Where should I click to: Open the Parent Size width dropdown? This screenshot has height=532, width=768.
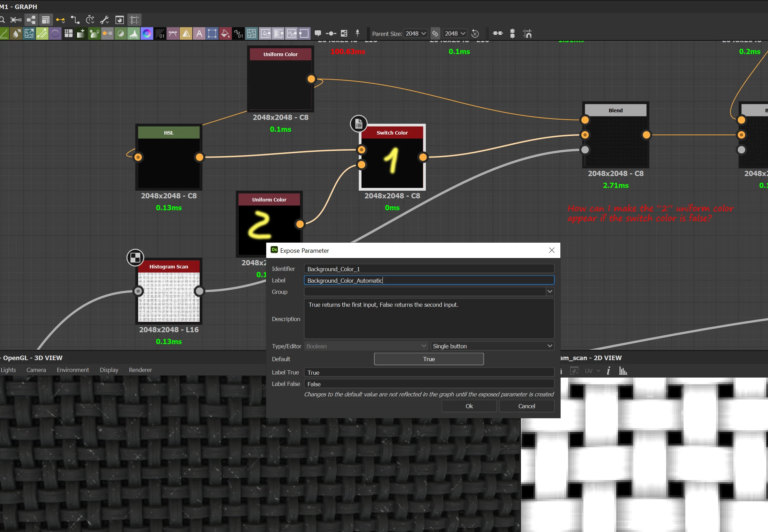(416, 33)
